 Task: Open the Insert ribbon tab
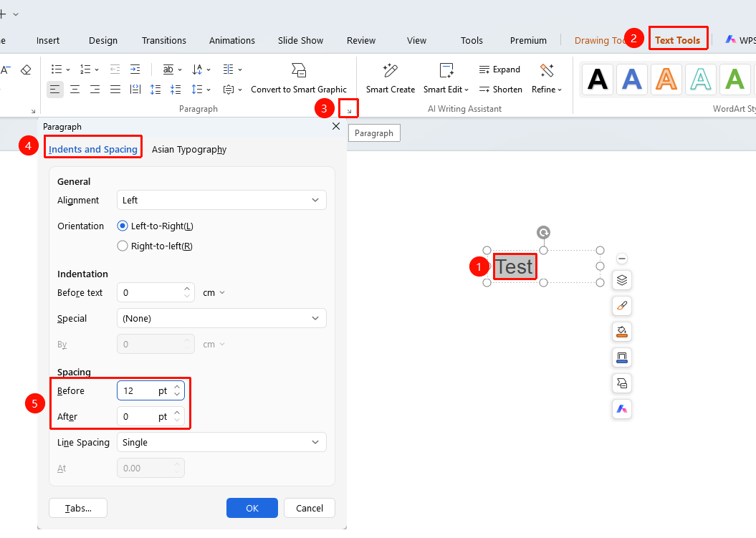point(48,41)
